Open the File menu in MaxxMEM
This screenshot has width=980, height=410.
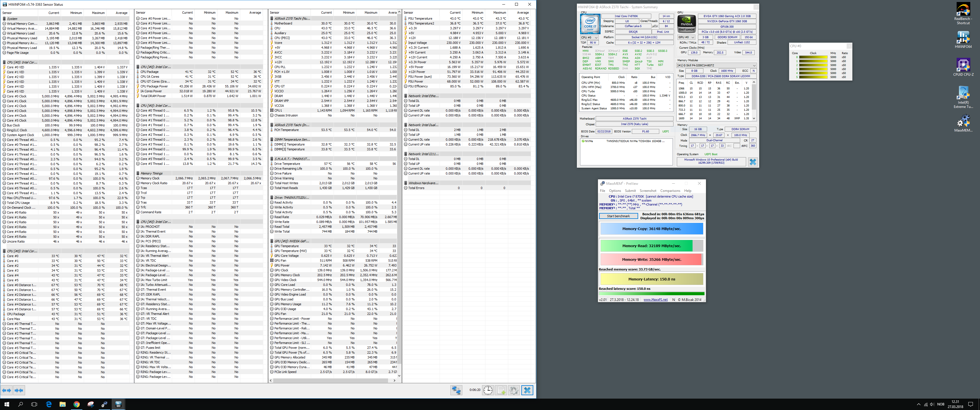(602, 190)
